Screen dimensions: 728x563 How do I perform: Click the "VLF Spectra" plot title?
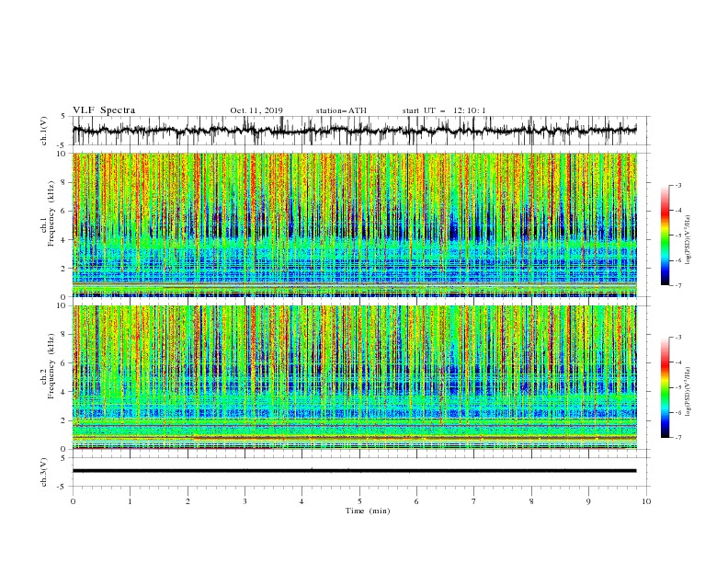coord(104,110)
